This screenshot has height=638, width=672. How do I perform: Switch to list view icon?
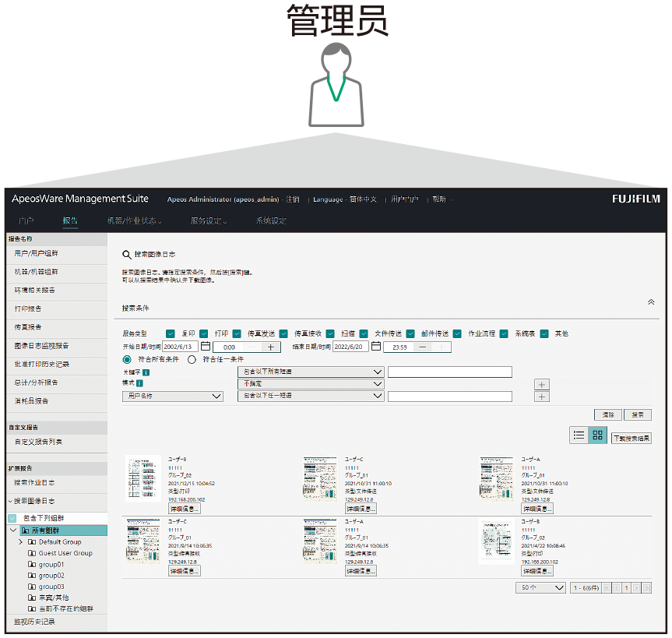click(579, 435)
